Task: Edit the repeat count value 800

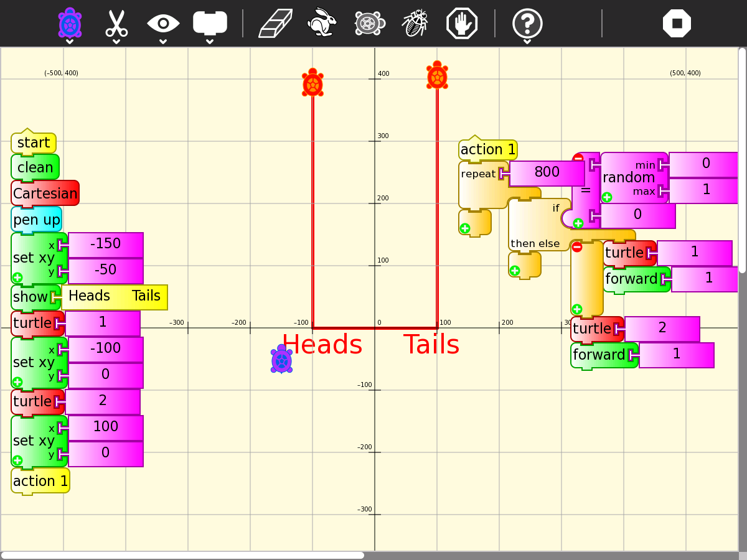Action: tap(547, 173)
